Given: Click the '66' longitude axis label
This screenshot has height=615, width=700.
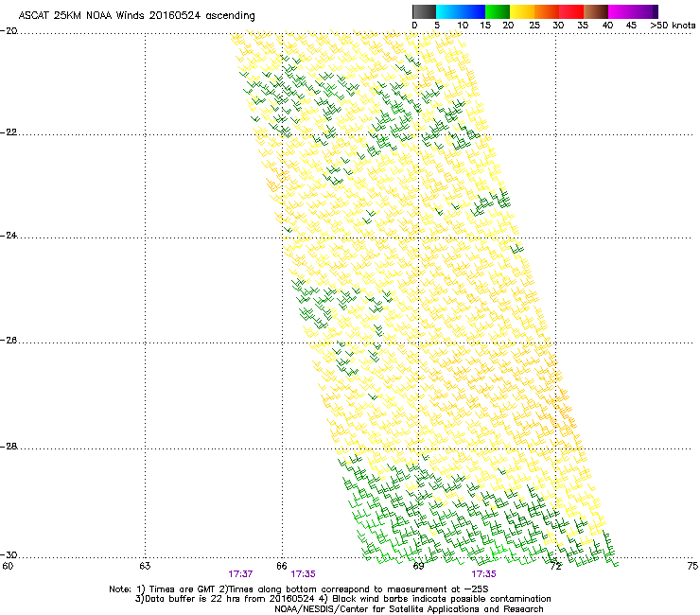Looking at the screenshot, I should (x=282, y=566).
